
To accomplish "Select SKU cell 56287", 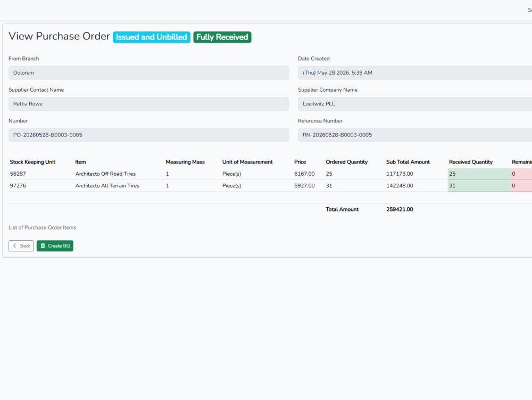I will click(x=18, y=174).
